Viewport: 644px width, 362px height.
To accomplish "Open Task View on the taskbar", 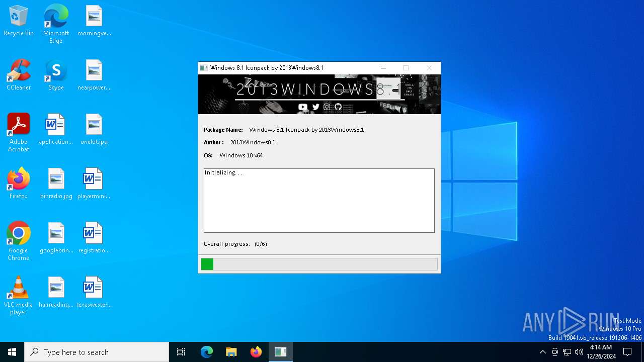I will click(181, 352).
